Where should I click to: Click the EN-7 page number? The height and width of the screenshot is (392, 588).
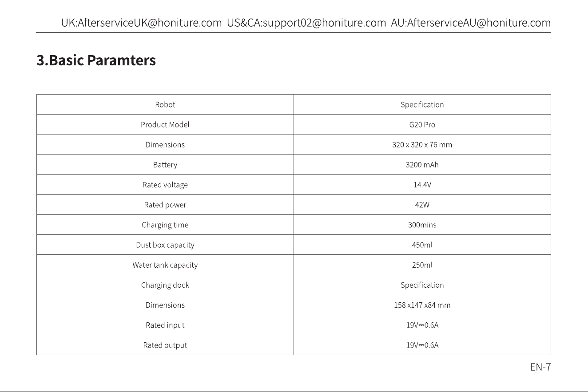540,367
